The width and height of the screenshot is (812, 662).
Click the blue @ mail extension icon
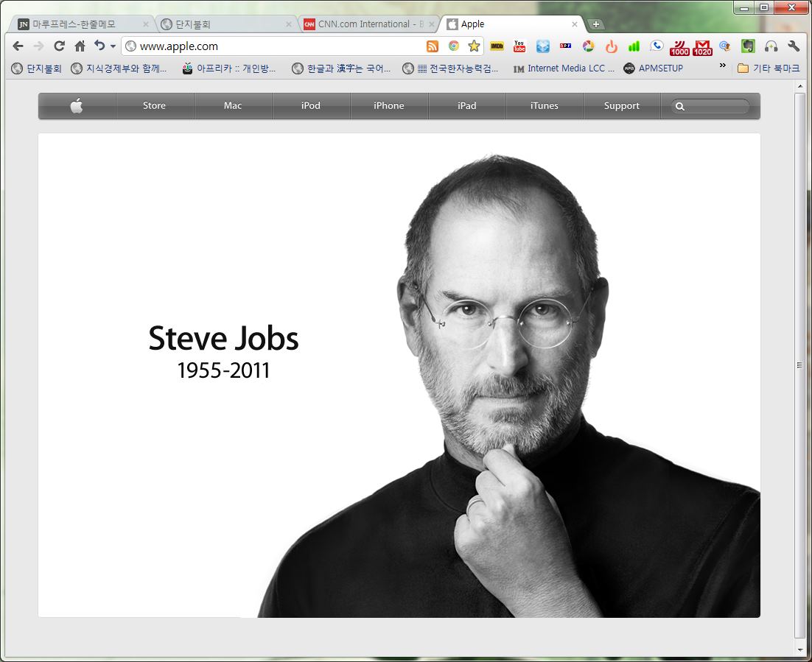pyautogui.click(x=724, y=46)
